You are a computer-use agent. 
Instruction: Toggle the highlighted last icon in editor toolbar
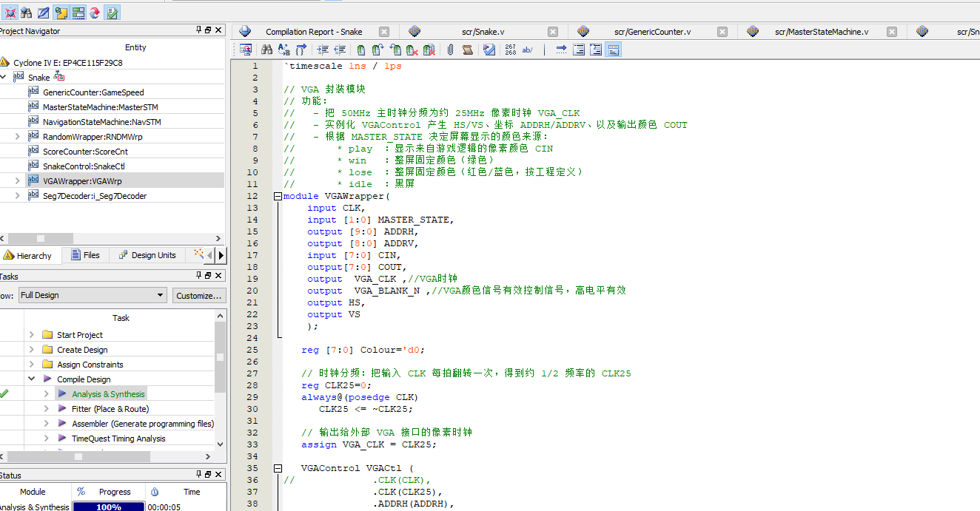[x=613, y=50]
